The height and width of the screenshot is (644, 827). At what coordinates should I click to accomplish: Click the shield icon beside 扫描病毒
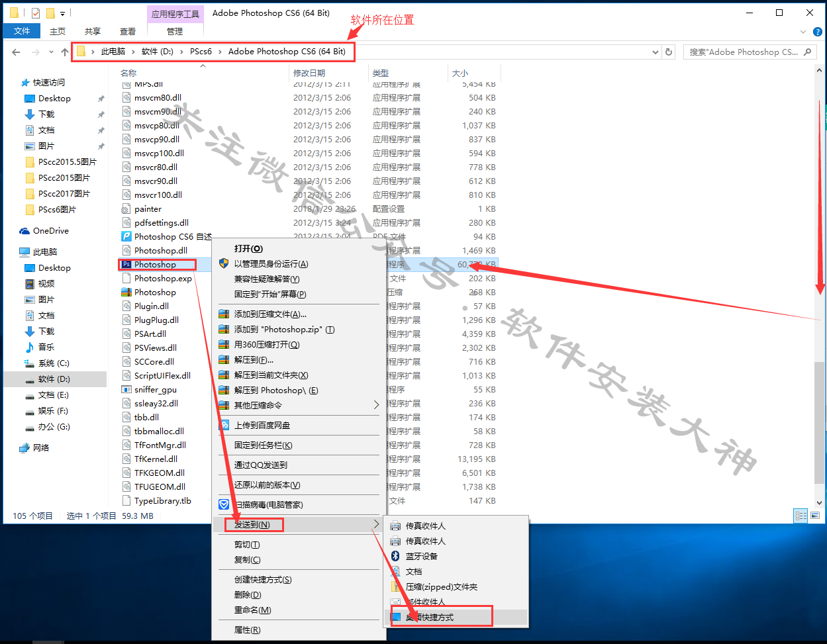224,504
